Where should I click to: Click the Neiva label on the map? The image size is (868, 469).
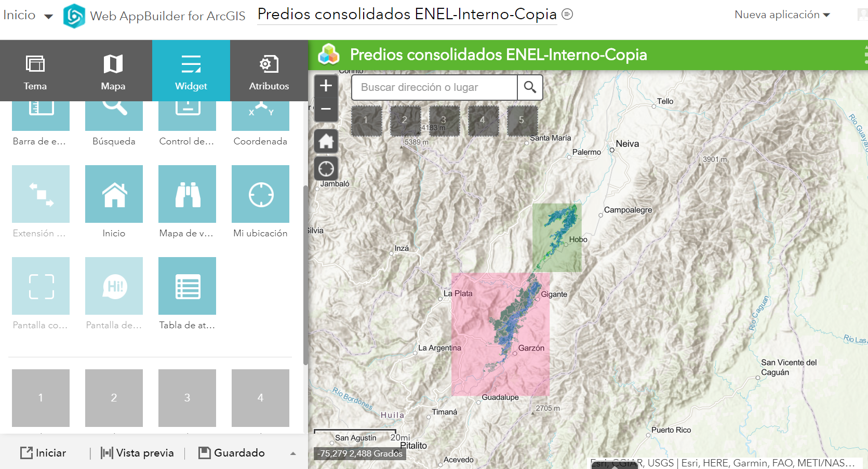pos(627,144)
